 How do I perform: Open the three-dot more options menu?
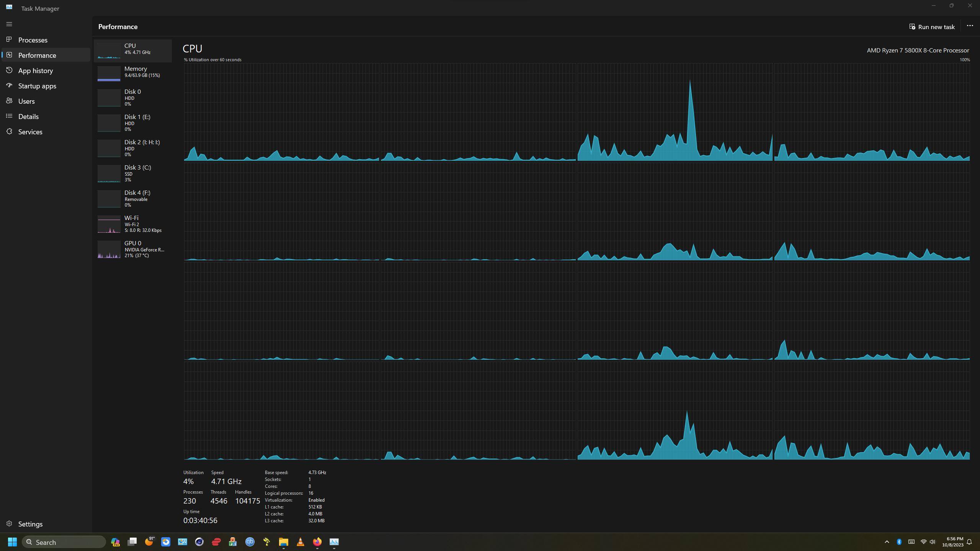pyautogui.click(x=970, y=26)
